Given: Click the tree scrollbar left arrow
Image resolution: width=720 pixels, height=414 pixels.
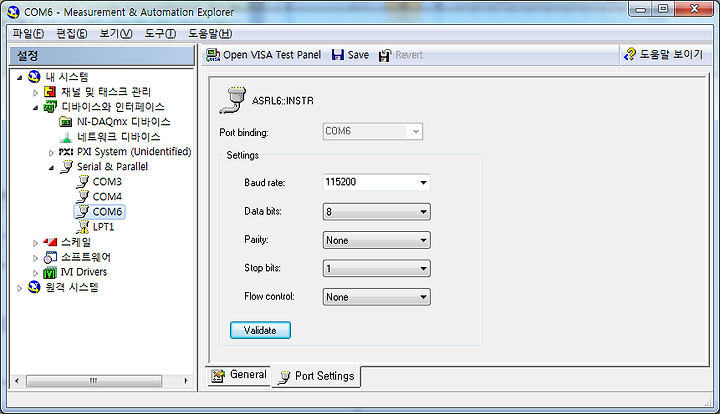Looking at the screenshot, I should [17, 380].
